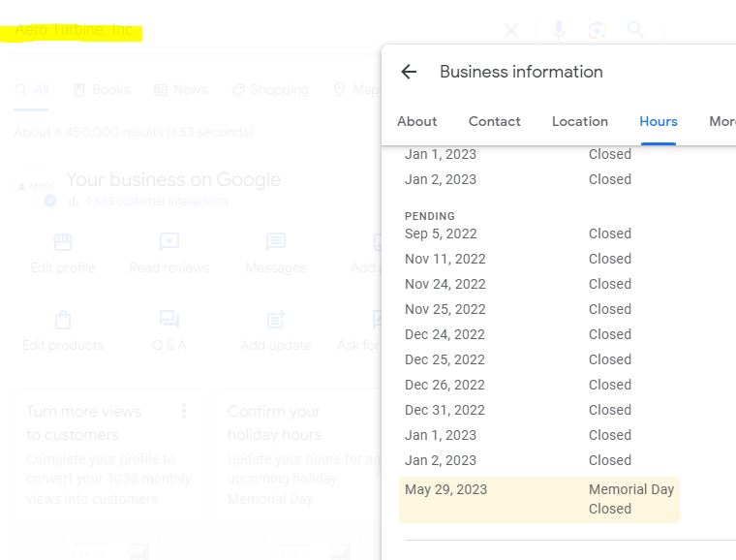Start voice search with the microphone icon

pyautogui.click(x=559, y=30)
